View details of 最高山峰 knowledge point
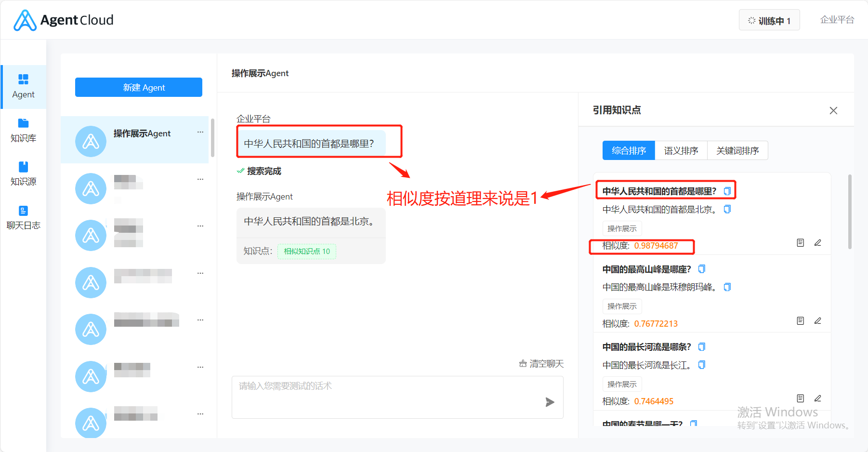Screen dimensions: 868x452 click(x=801, y=321)
